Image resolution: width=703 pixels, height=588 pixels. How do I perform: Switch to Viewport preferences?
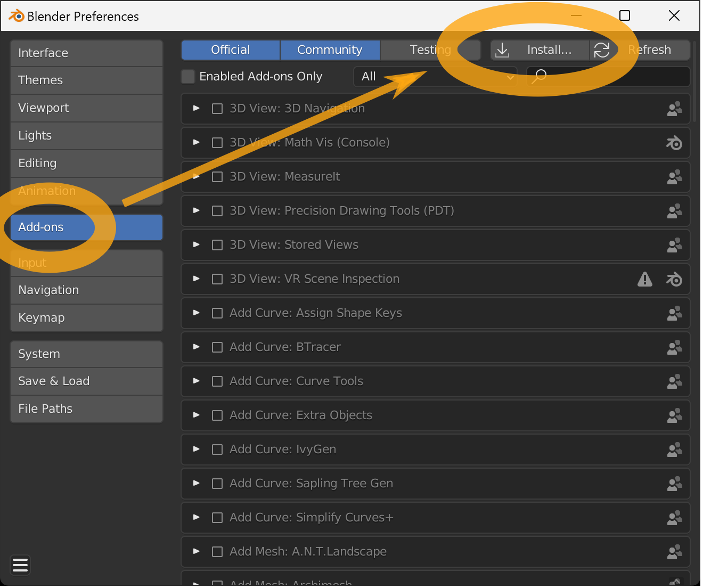[x=86, y=108]
